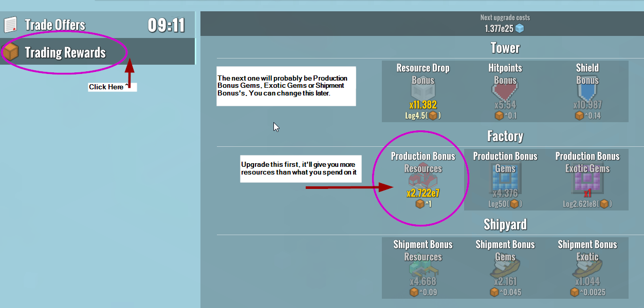
Task: Click the 1.377e25 upgrade cost value
Action: coord(499,29)
